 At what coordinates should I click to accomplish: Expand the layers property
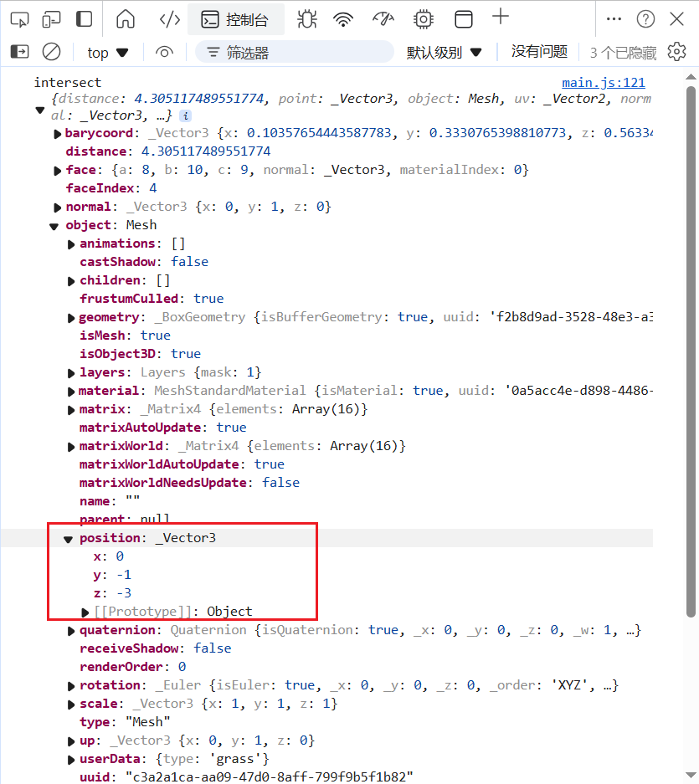click(71, 373)
